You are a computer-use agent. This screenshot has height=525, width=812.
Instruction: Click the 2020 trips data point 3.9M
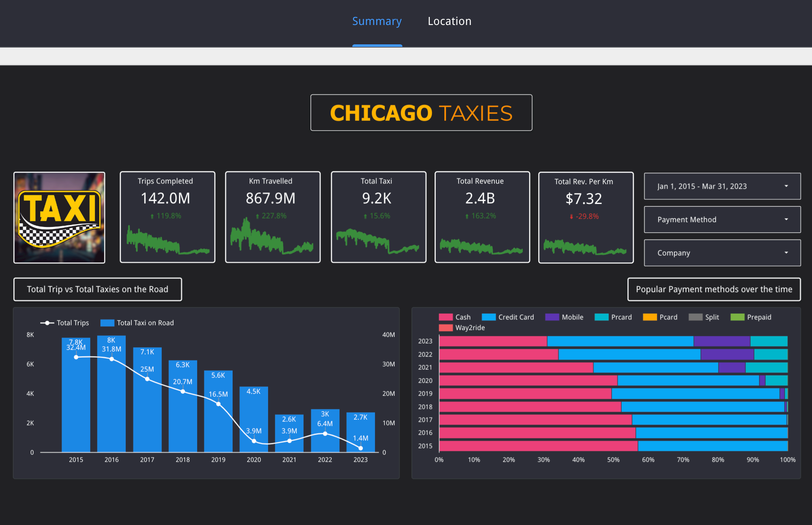pos(254,441)
